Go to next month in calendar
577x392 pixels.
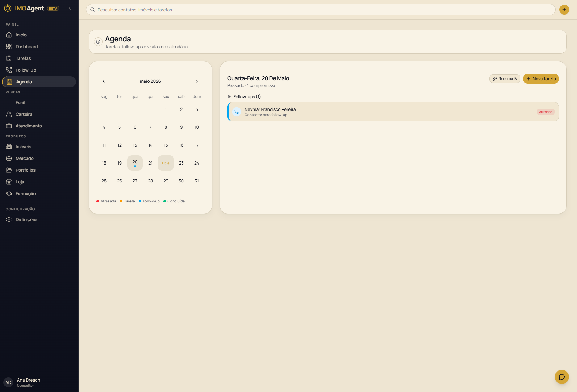(197, 81)
